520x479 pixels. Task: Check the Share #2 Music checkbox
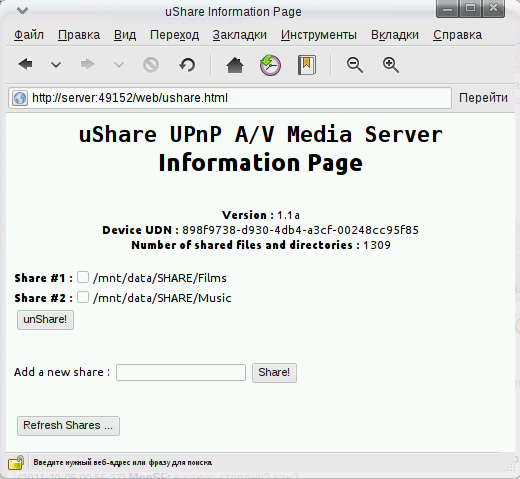(83, 297)
